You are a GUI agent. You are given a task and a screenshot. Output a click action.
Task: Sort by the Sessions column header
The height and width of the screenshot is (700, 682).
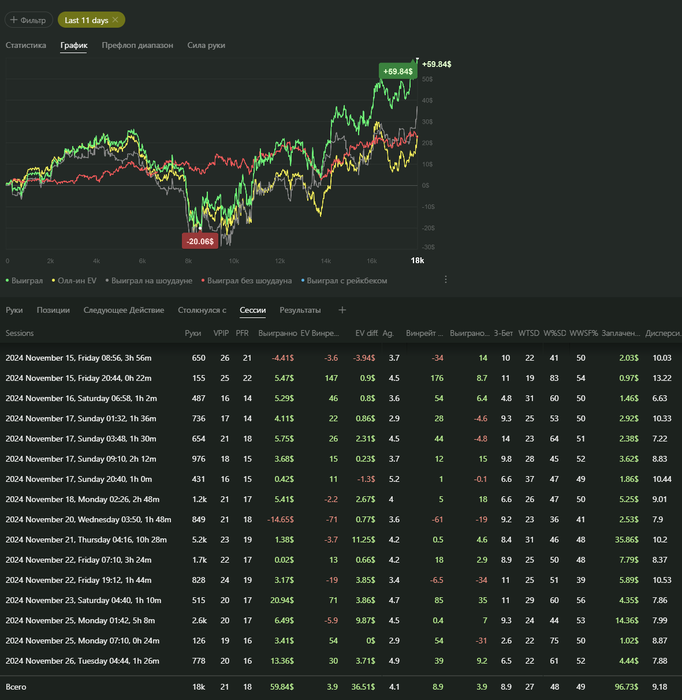click(x=20, y=333)
